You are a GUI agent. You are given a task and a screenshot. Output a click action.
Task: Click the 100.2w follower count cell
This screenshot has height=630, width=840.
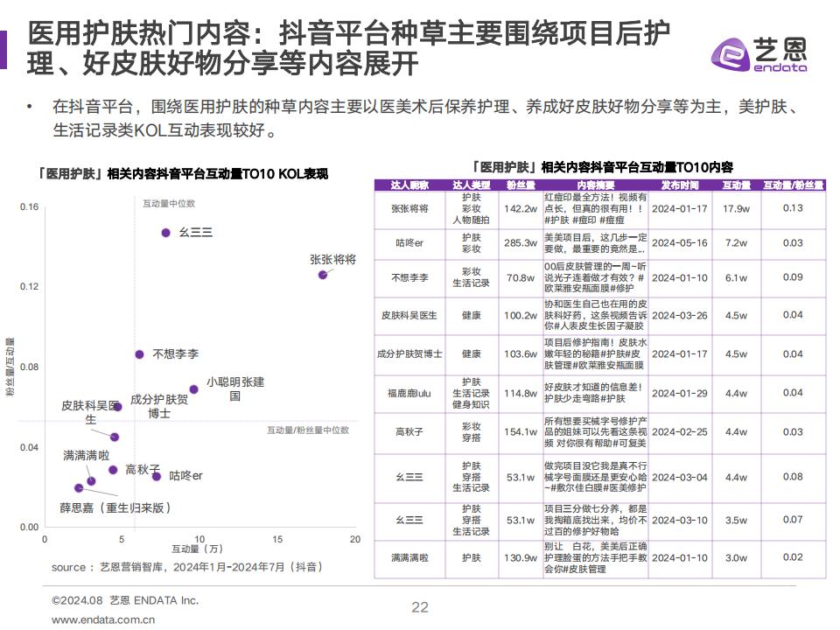pyautogui.click(x=521, y=316)
